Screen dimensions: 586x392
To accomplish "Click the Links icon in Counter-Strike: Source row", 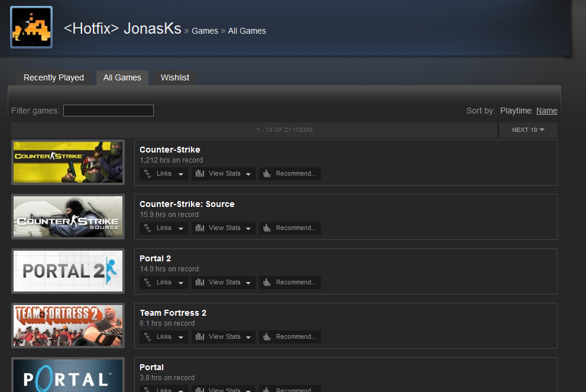I will (x=148, y=228).
